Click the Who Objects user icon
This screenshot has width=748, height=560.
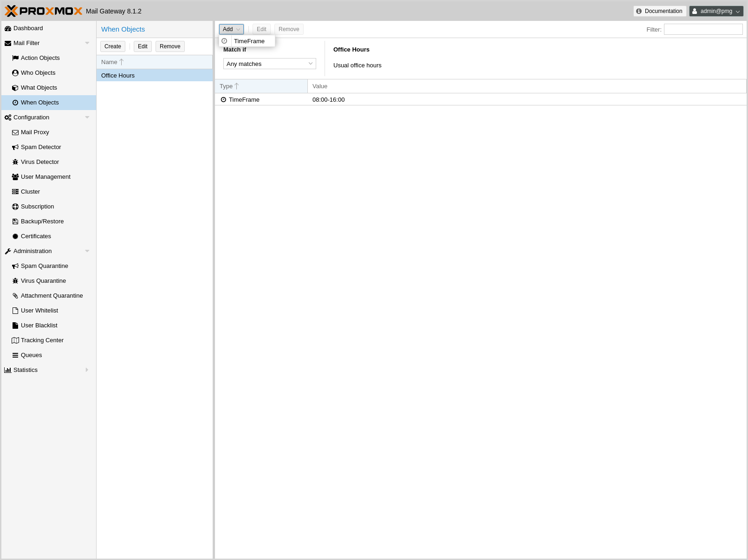pos(15,73)
